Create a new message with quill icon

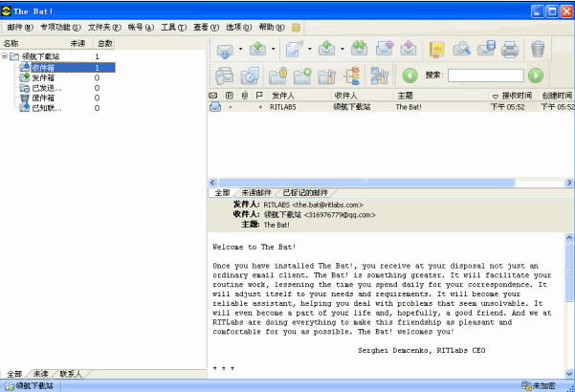294,49
